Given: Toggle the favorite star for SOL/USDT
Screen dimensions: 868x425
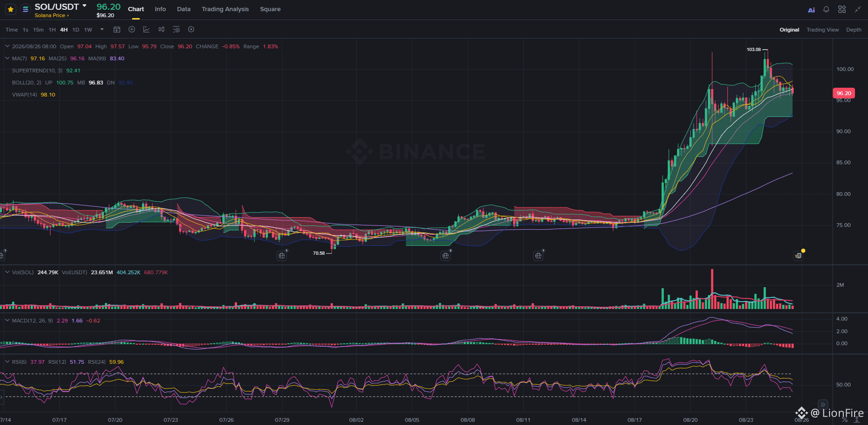Looking at the screenshot, I should coord(11,9).
